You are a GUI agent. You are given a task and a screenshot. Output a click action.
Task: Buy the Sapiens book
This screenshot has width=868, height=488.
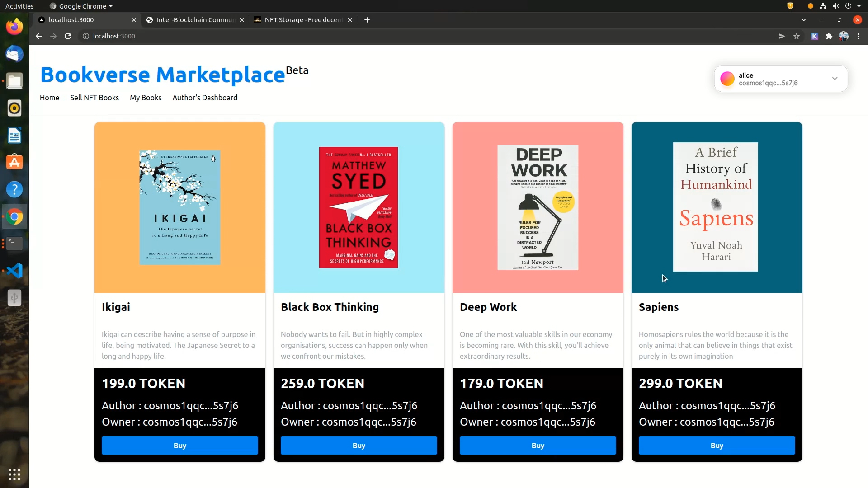pyautogui.click(x=717, y=446)
